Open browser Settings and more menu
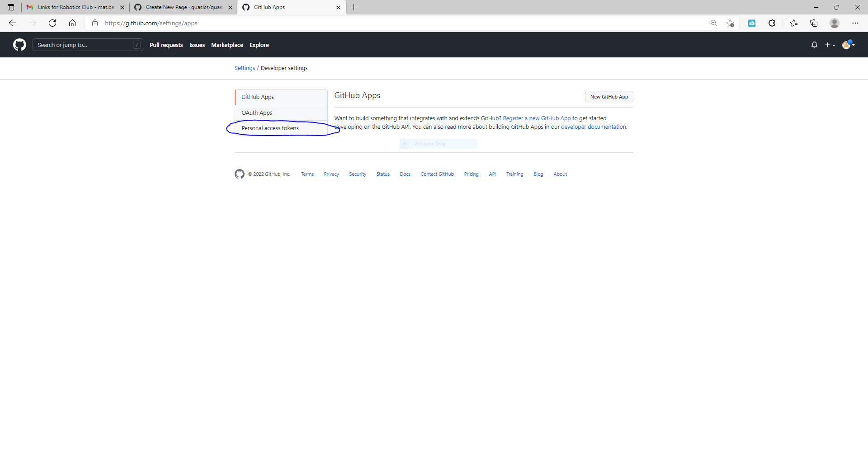 [x=855, y=23]
